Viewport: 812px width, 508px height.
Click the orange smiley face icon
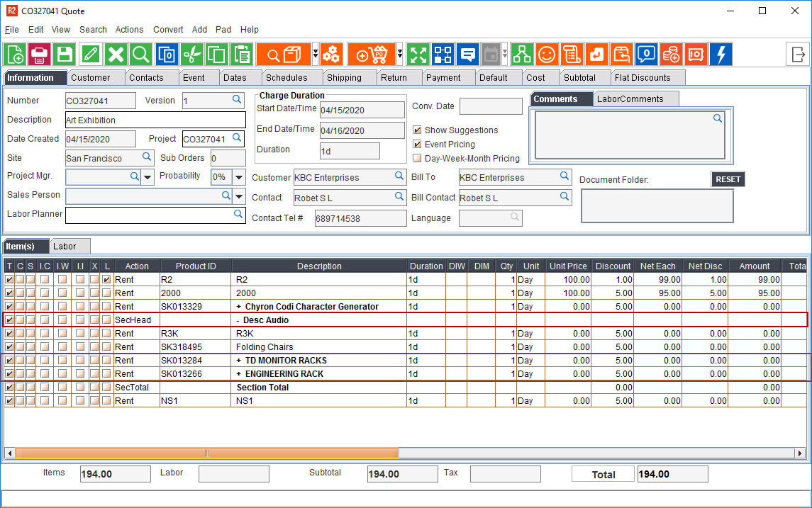[x=546, y=55]
